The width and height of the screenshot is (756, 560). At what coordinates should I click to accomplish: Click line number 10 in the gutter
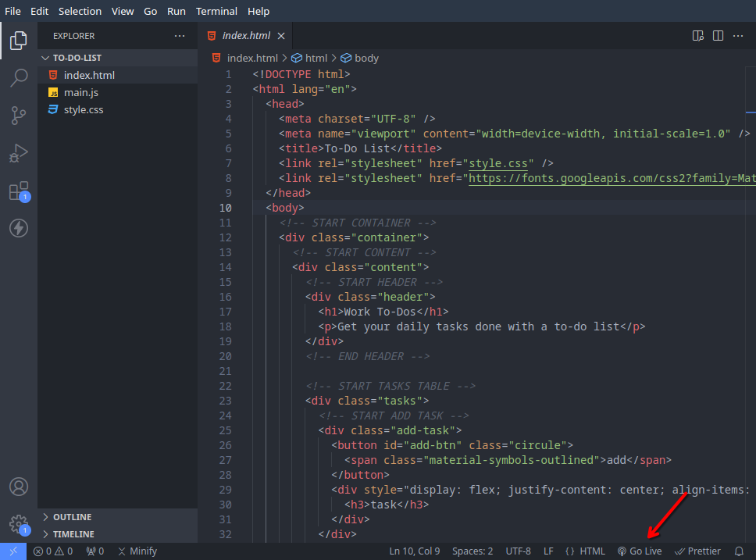(x=226, y=208)
